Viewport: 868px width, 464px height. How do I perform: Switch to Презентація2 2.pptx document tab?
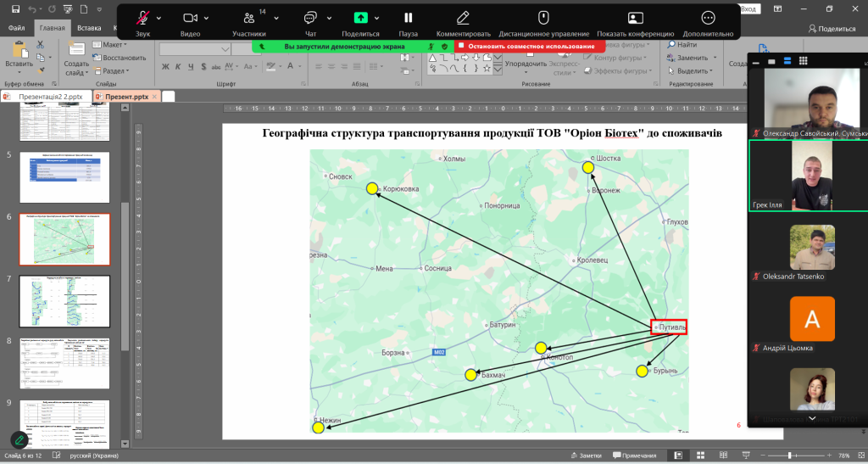click(46, 97)
